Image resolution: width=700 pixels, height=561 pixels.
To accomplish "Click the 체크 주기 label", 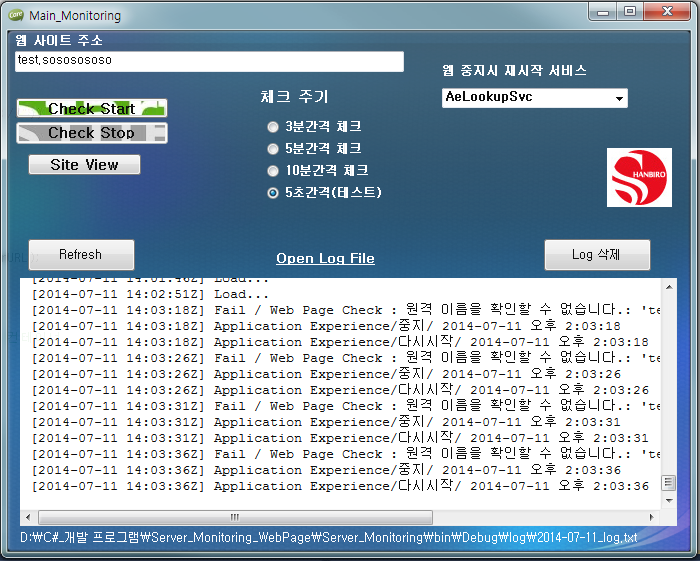I will point(295,96).
